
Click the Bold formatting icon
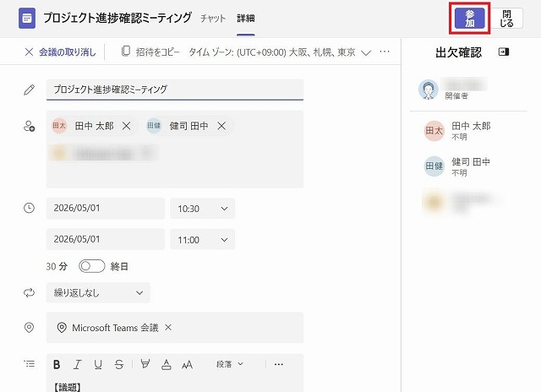pyautogui.click(x=57, y=364)
